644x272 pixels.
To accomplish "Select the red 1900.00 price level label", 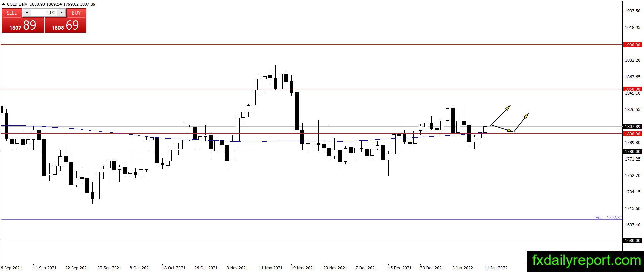I will [x=632, y=45].
